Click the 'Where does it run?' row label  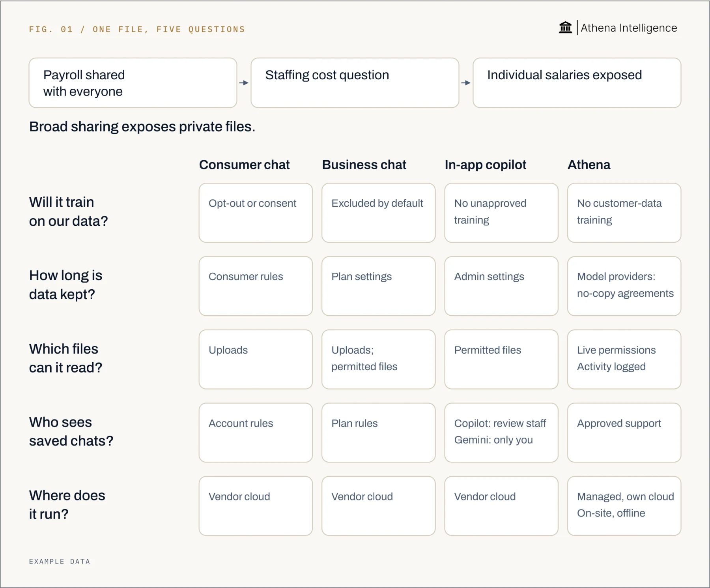[67, 505]
